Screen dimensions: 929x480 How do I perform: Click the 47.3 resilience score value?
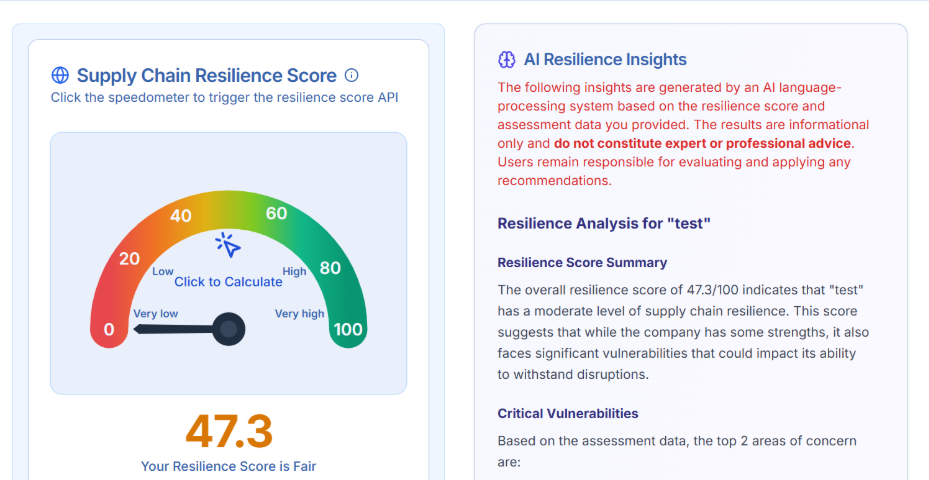click(228, 431)
